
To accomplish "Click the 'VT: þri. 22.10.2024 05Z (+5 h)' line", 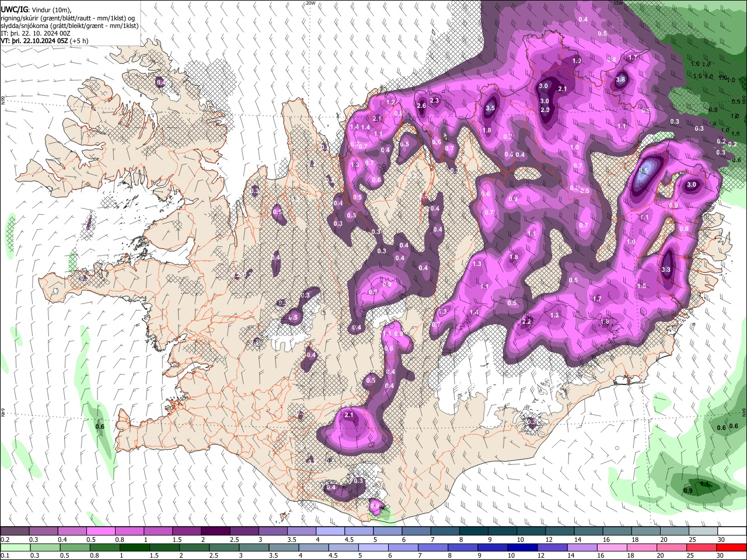I will point(44,41).
